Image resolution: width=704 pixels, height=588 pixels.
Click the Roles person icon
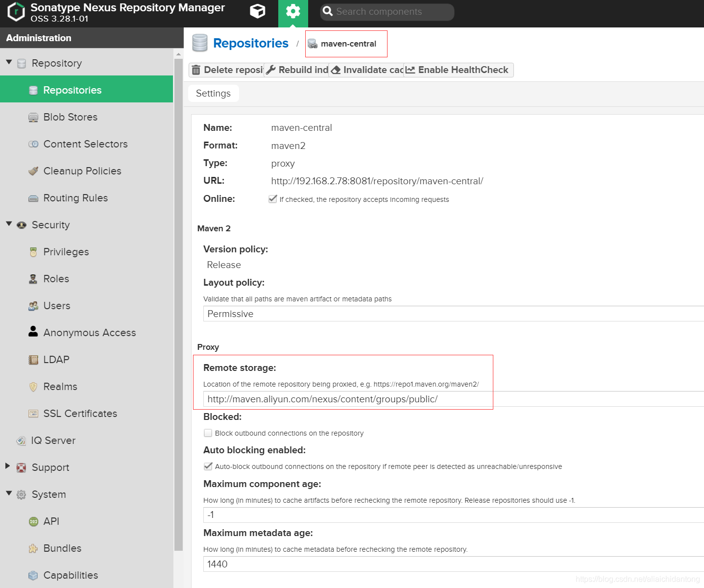coord(33,279)
